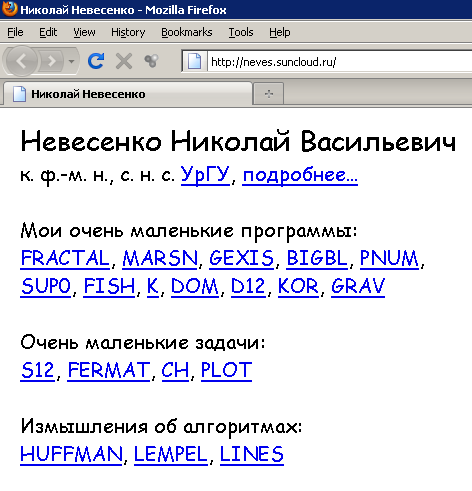Open the FRACTAL program link
The width and height of the screenshot is (472, 491).
(x=65, y=258)
